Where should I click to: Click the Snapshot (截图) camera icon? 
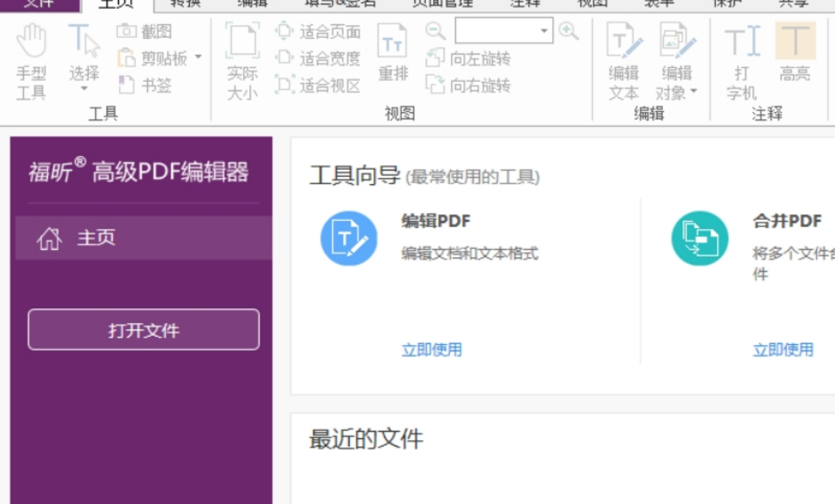126,31
